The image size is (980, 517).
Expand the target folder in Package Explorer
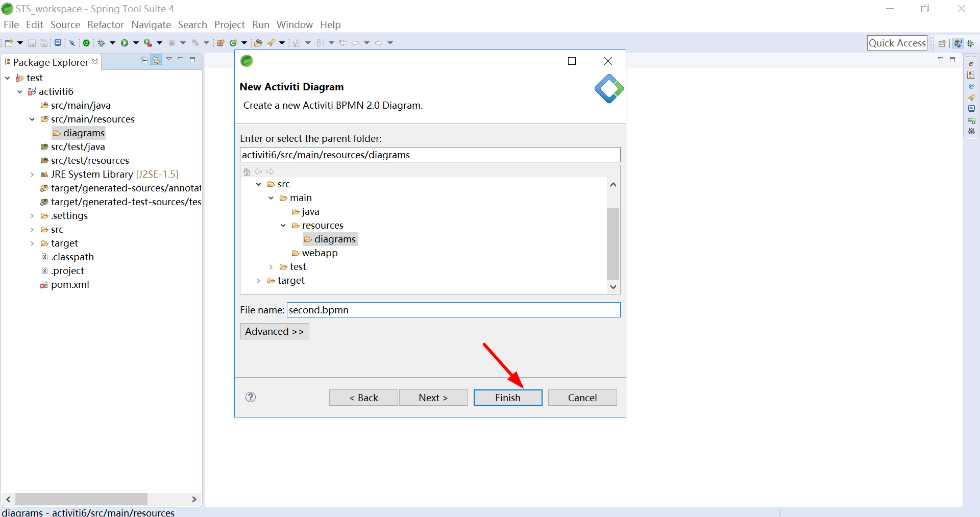(32, 243)
